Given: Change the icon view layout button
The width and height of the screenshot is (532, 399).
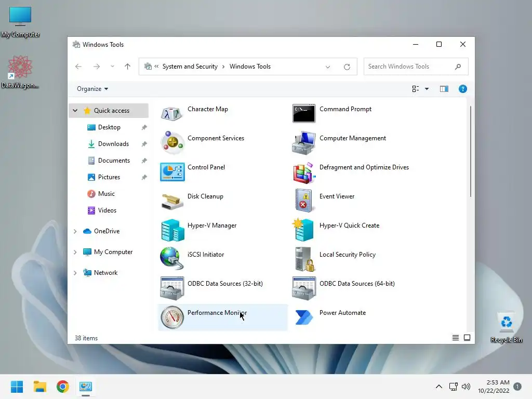Looking at the screenshot, I should (415, 89).
